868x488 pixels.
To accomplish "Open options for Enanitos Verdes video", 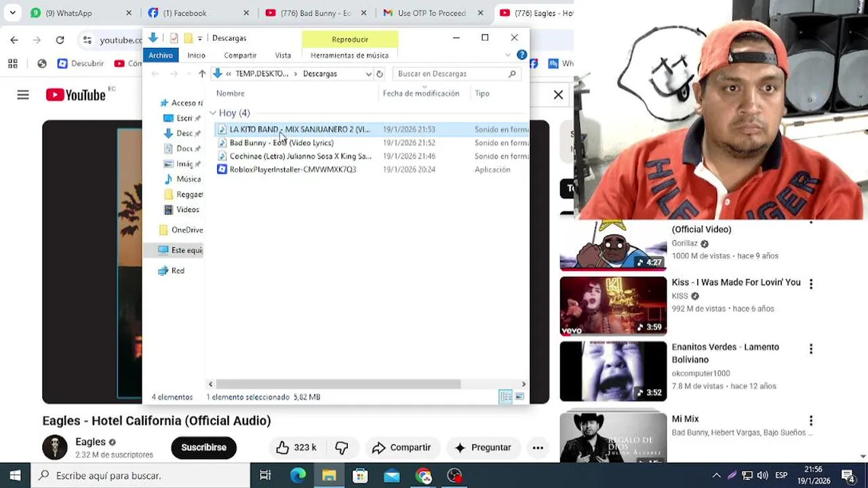I will [x=810, y=349].
